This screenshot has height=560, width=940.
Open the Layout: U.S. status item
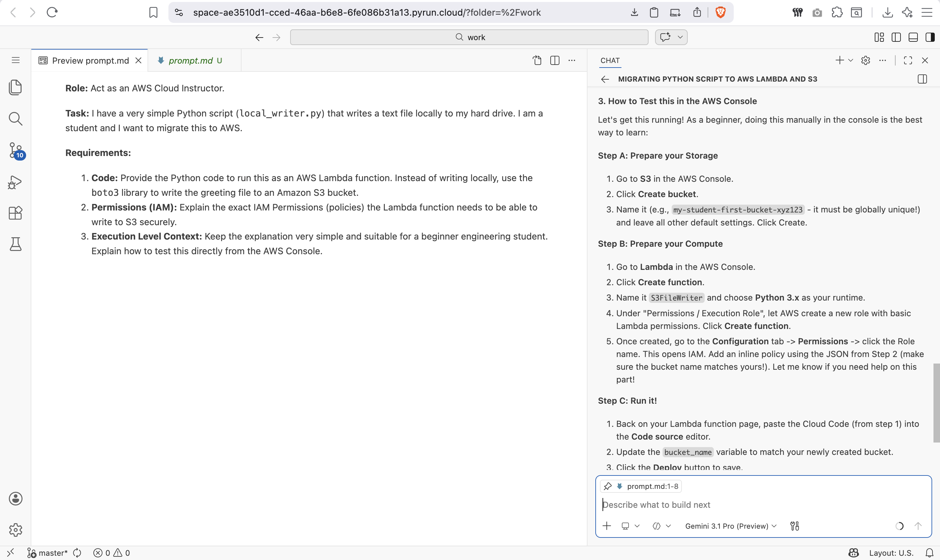coord(891,553)
